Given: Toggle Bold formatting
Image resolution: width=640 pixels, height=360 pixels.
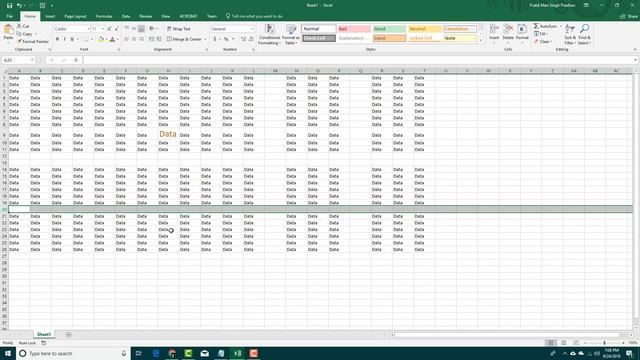Looking at the screenshot, I should pos(57,39).
